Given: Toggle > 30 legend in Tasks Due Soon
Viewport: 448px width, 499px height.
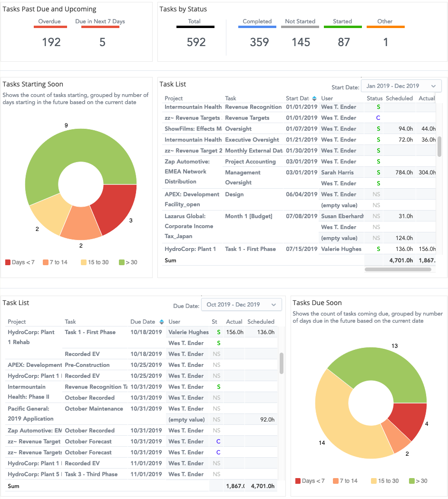Looking at the screenshot, I should (418, 481).
